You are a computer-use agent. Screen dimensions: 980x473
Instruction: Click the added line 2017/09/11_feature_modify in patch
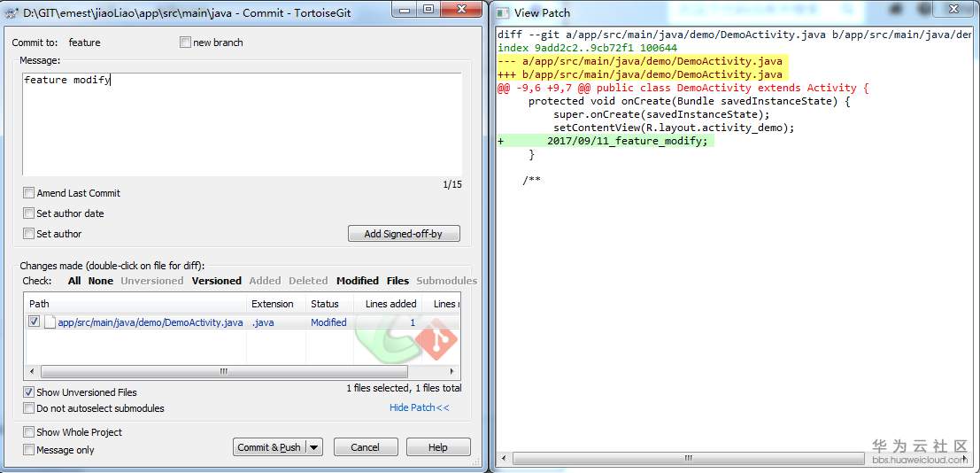pyautogui.click(x=606, y=142)
